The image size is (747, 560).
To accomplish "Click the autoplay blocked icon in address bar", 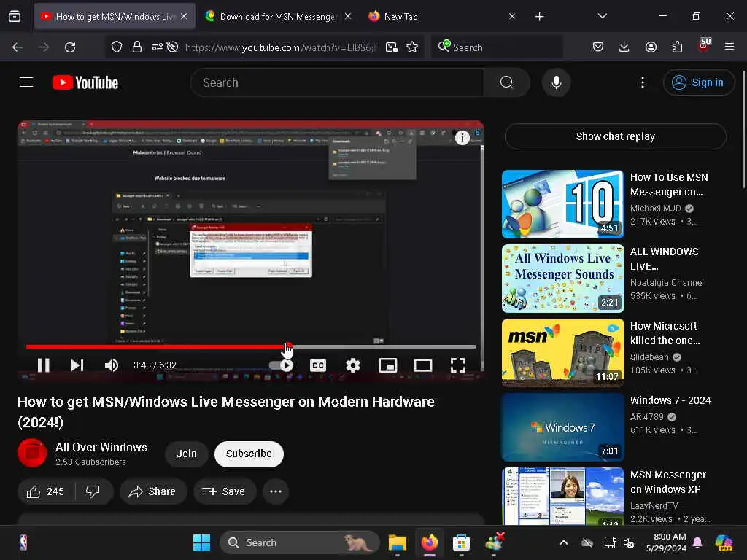I will (x=173, y=47).
